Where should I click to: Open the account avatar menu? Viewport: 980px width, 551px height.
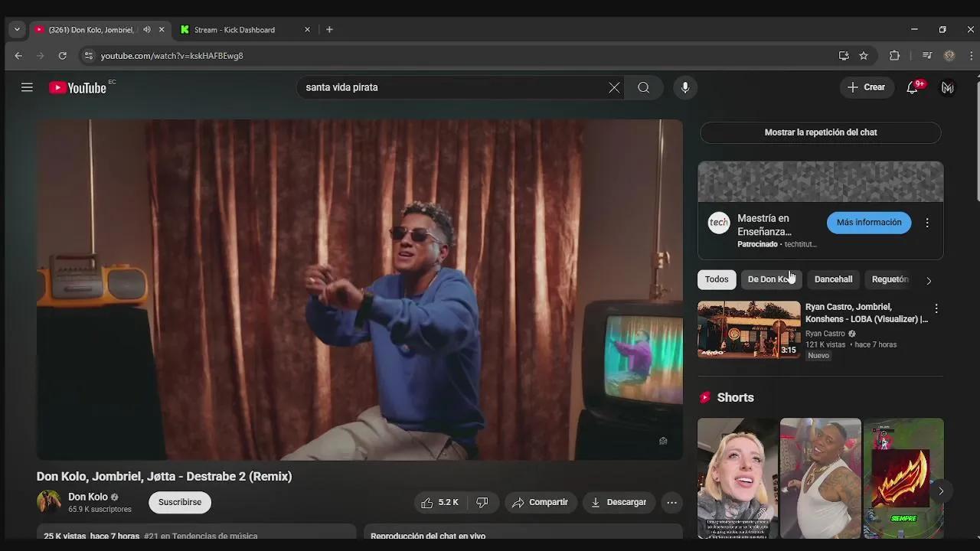[x=948, y=87]
